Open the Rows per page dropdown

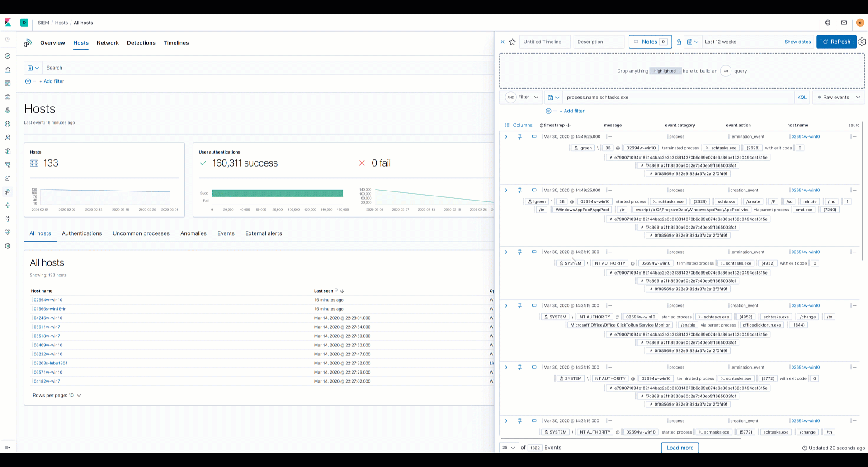57,395
